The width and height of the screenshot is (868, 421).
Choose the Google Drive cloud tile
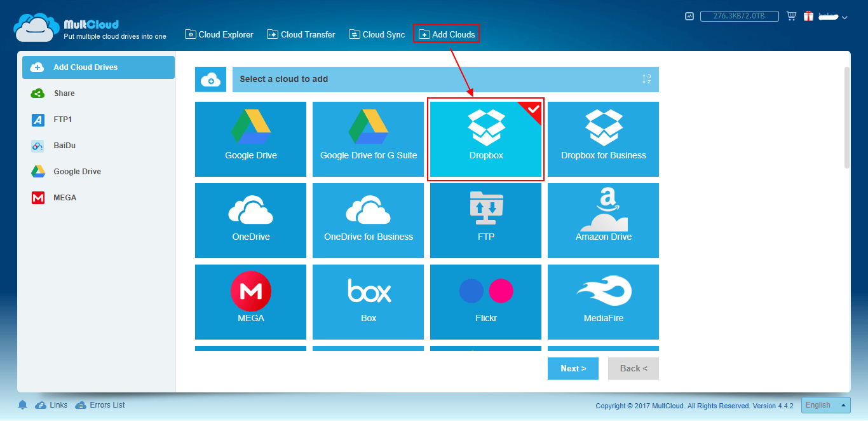250,139
